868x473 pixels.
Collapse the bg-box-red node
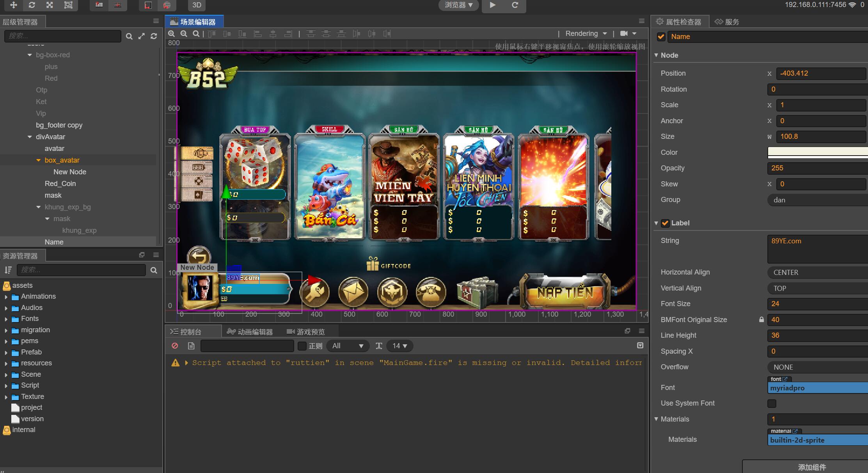tap(30, 55)
